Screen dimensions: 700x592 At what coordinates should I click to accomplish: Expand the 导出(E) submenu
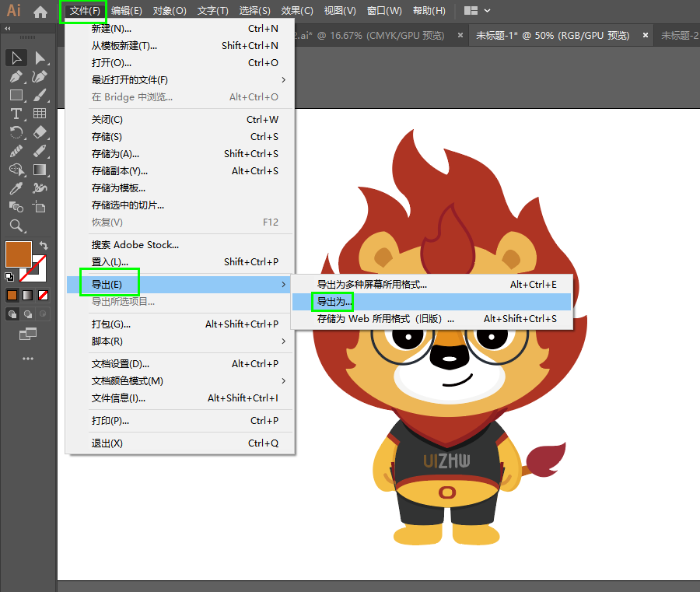tap(180, 285)
